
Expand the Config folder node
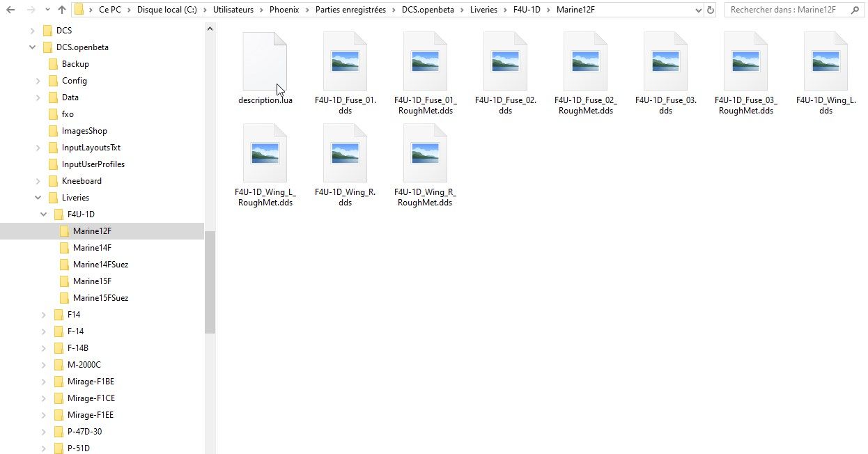coord(38,81)
